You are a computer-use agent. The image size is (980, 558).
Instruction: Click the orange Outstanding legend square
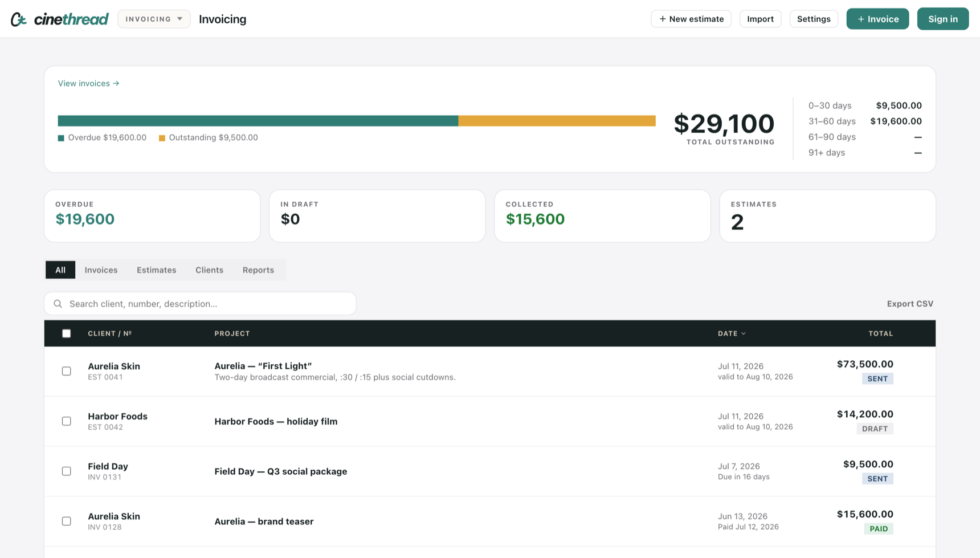[162, 138]
